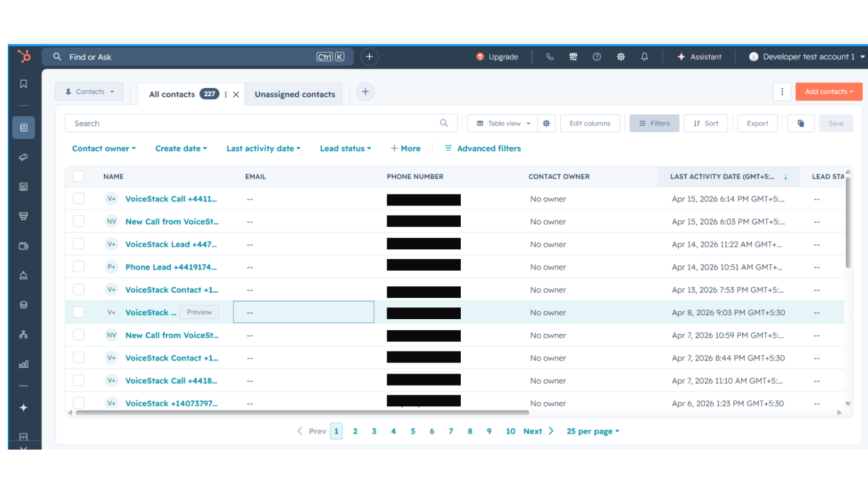The height and width of the screenshot is (489, 868).
Task: Click the Next page link
Action: pos(538,432)
